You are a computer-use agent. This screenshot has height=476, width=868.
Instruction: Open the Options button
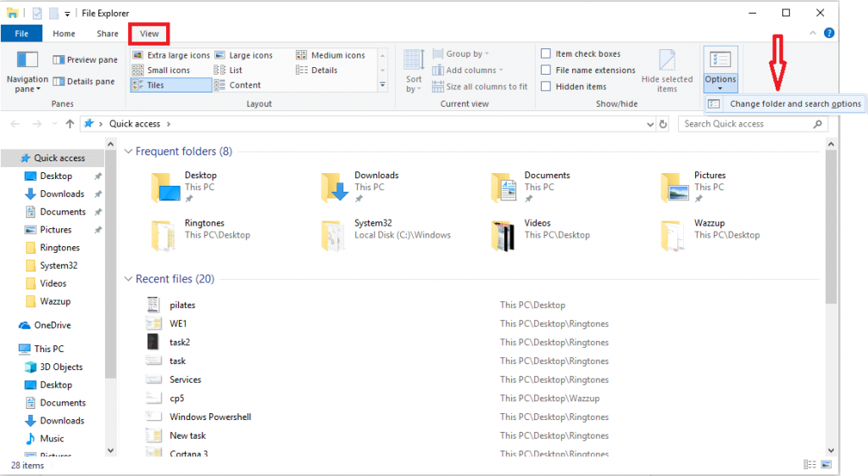pos(721,69)
